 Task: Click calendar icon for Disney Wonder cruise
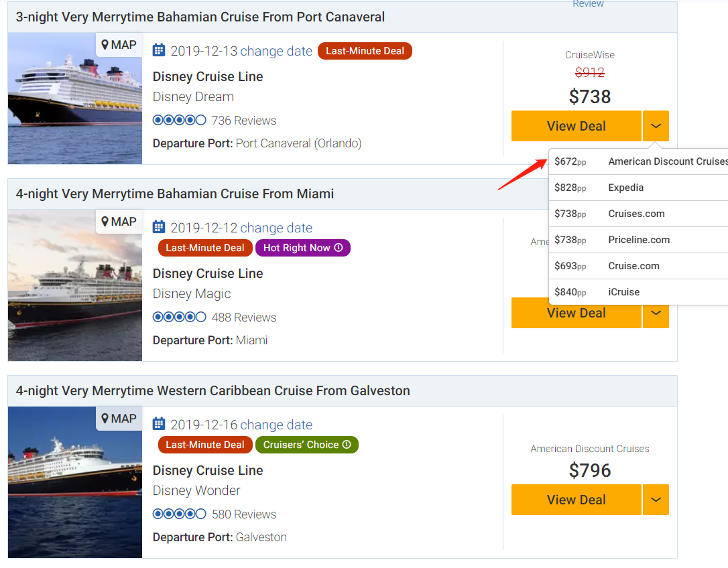159,424
